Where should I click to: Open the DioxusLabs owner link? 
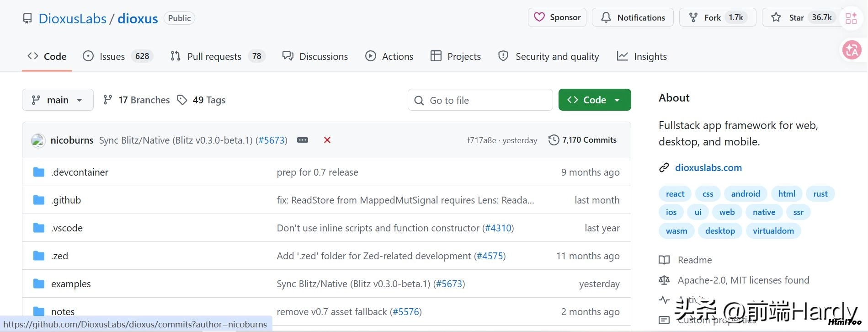pos(72,18)
